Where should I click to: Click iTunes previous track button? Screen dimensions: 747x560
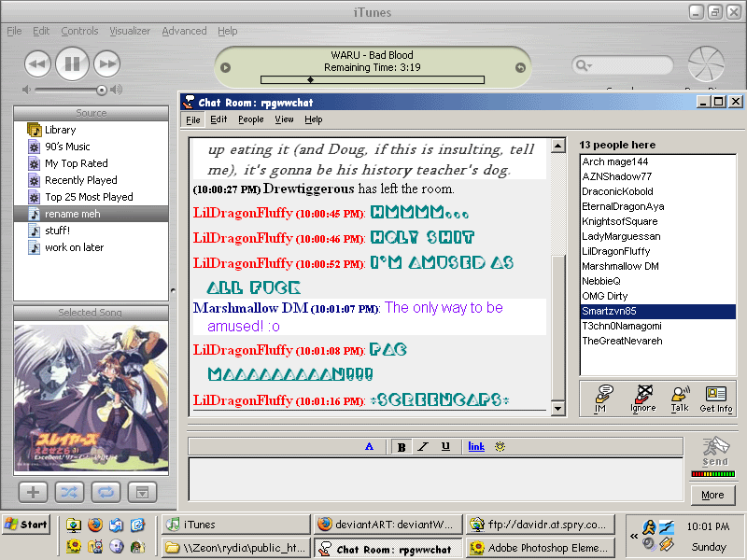37,63
